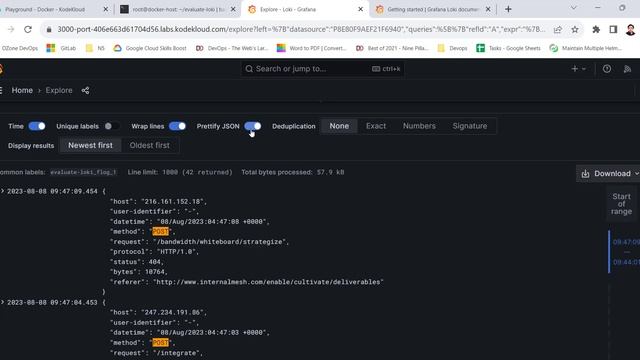
Task: Click the request /integrate line
Action: 156,353
